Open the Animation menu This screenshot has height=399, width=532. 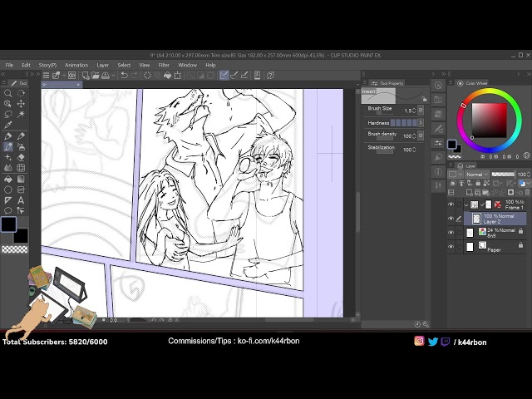pos(76,65)
